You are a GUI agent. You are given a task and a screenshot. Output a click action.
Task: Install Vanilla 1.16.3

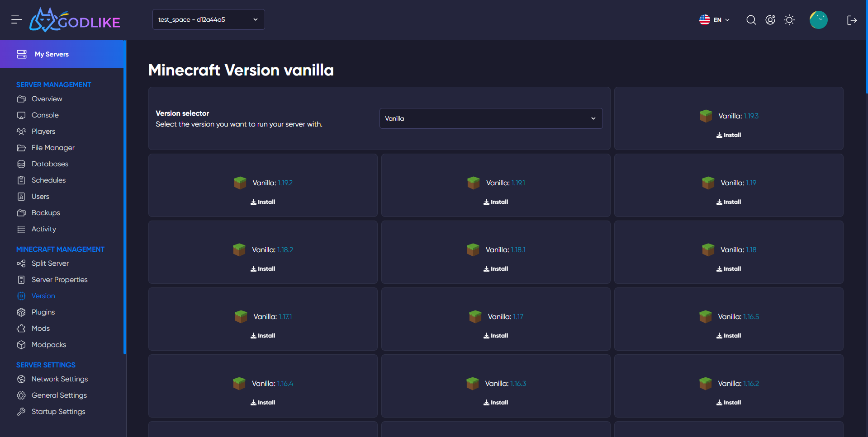coord(496,403)
